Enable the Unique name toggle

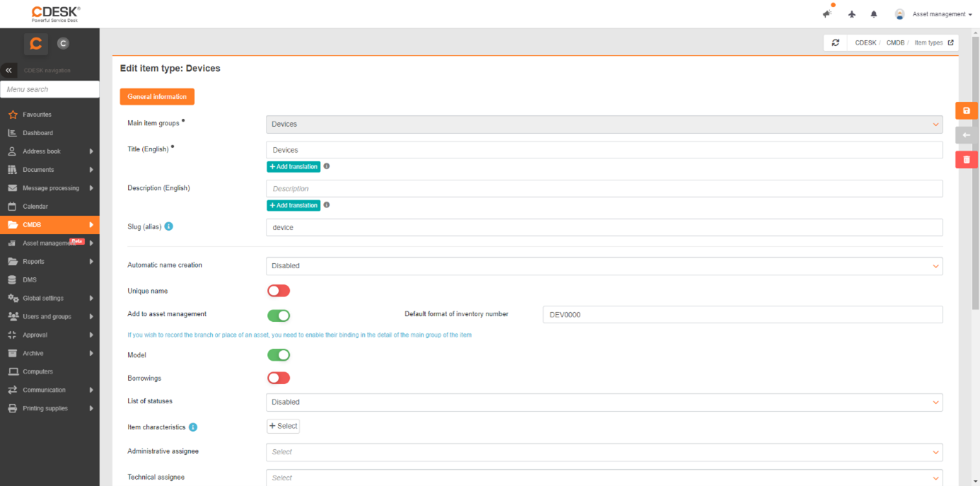coord(279,291)
